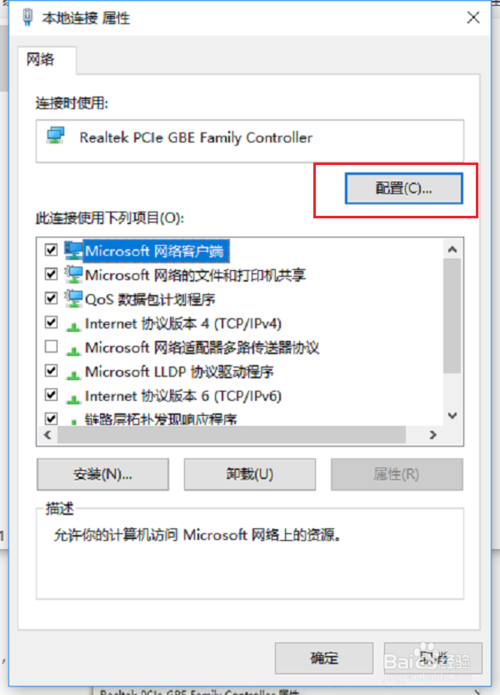
Task: Select the QoS 数据包计划程序 icon
Action: [x=74, y=299]
